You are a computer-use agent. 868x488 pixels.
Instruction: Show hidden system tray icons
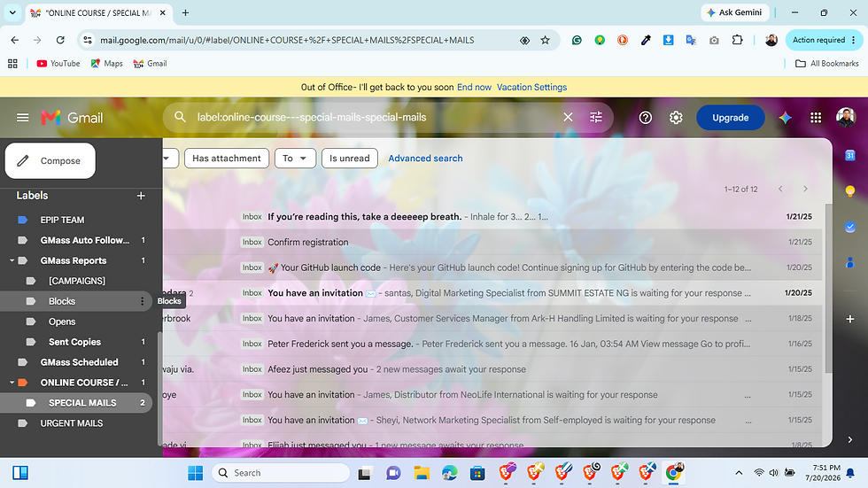coord(739,473)
